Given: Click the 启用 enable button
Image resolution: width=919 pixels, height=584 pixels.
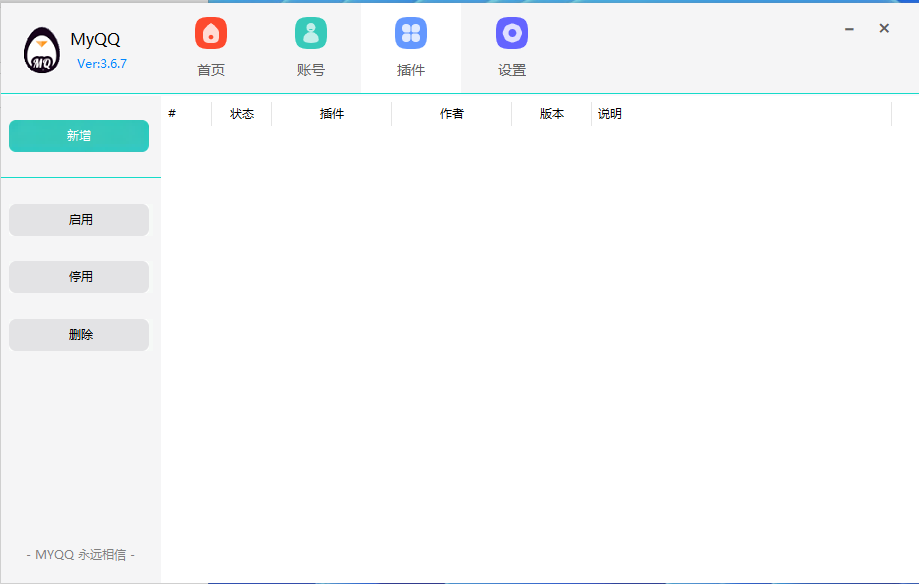Looking at the screenshot, I should 79,220.
